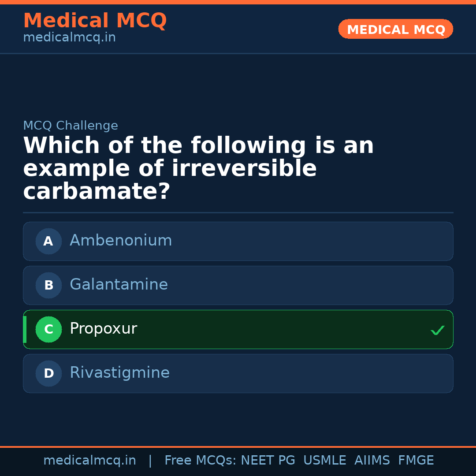476x476 pixels.
Task: Click the circular B badge beside Galantamine
Action: click(x=48, y=285)
